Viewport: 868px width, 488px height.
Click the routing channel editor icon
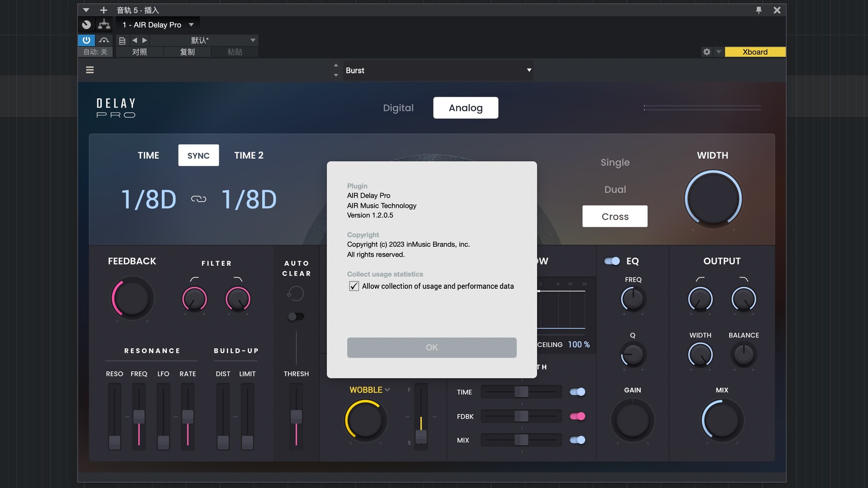pyautogui.click(x=104, y=25)
